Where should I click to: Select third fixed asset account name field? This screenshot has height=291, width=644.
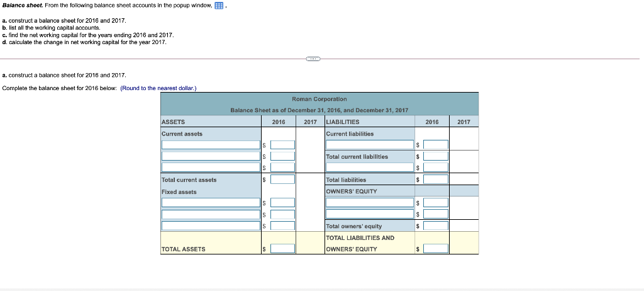click(x=211, y=225)
